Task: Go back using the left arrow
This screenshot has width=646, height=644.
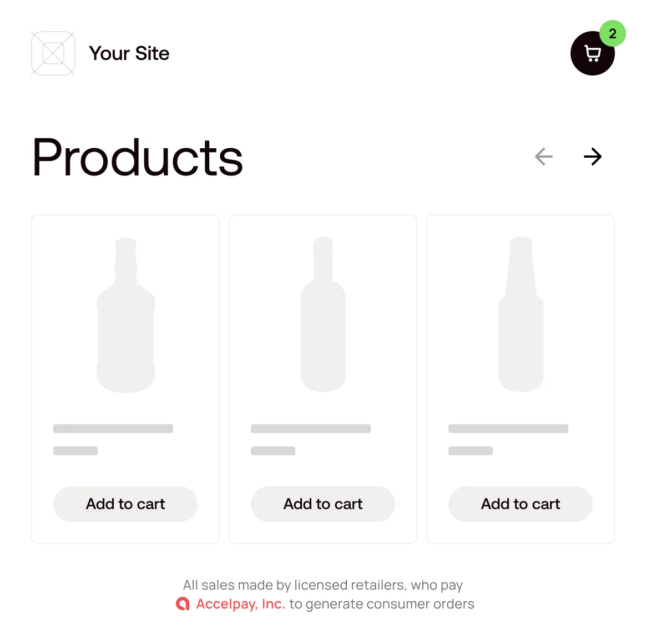Action: tap(543, 157)
